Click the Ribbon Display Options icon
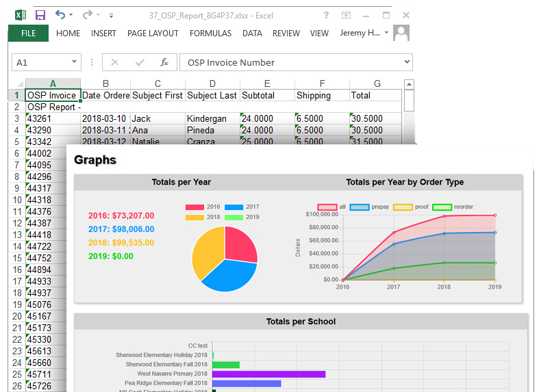 346,14
